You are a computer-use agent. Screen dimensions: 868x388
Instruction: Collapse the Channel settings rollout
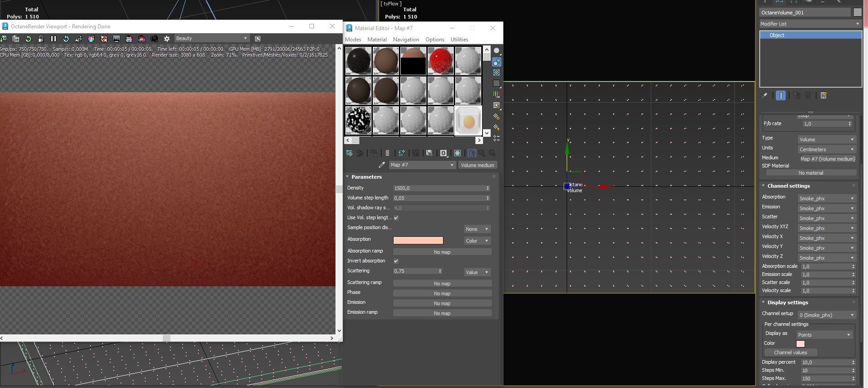click(788, 186)
